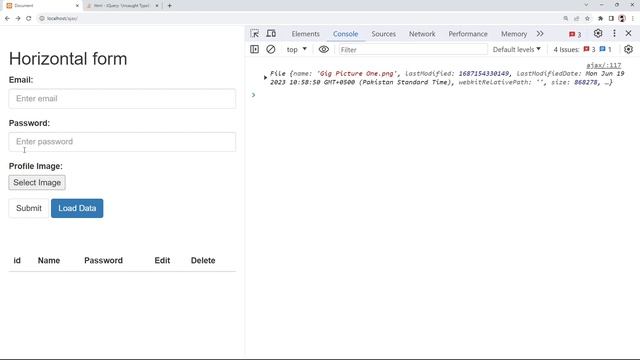640x360 pixels.
Task: Open a new browser tab
Action: click(169, 6)
